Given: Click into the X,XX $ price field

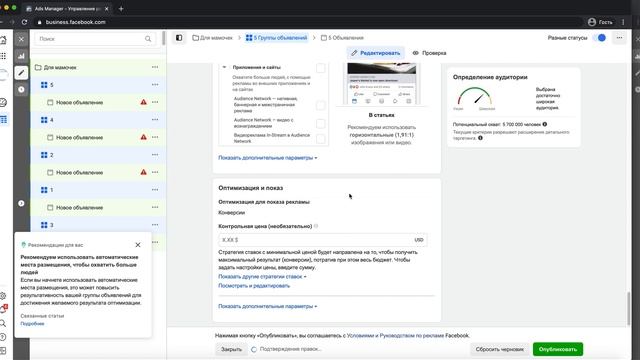Looking at the screenshot, I should click(x=323, y=240).
